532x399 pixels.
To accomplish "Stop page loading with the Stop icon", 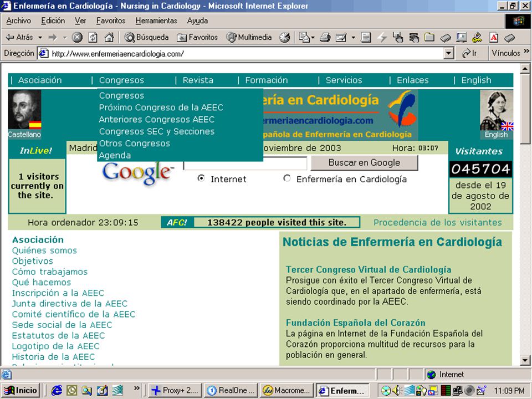I will point(77,37).
